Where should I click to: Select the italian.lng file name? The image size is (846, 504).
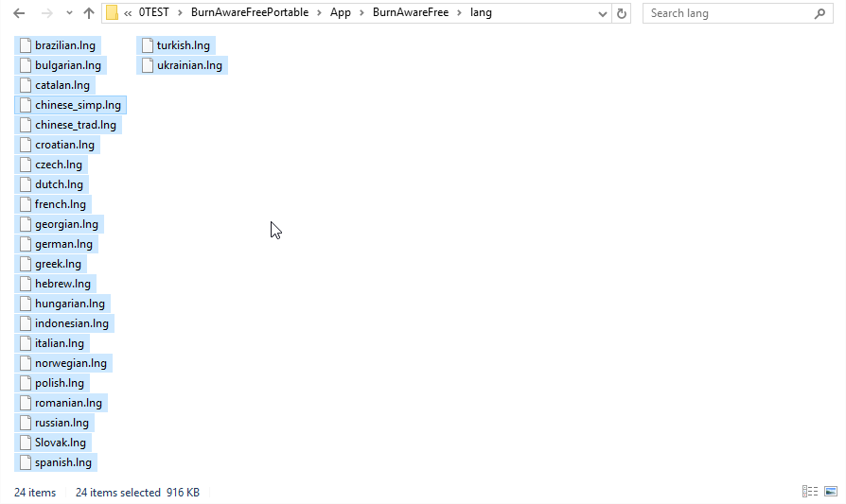pos(60,343)
